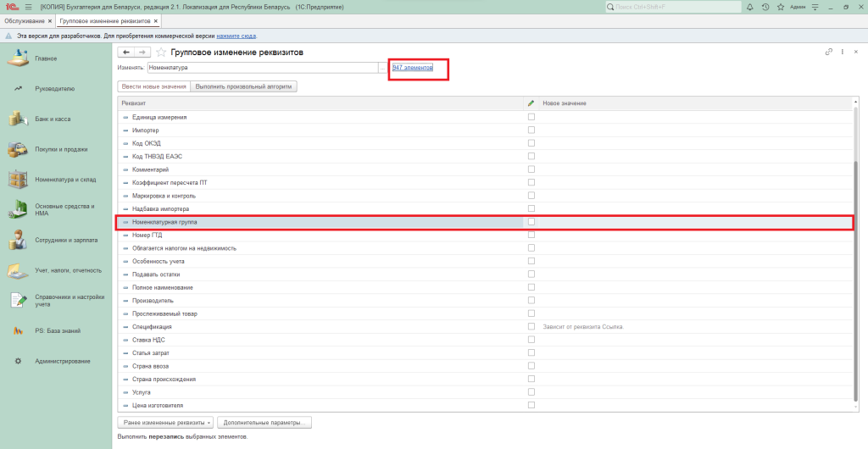The height and width of the screenshot is (449, 868).
Task: Go back using left arrow button
Action: pyautogui.click(x=126, y=53)
